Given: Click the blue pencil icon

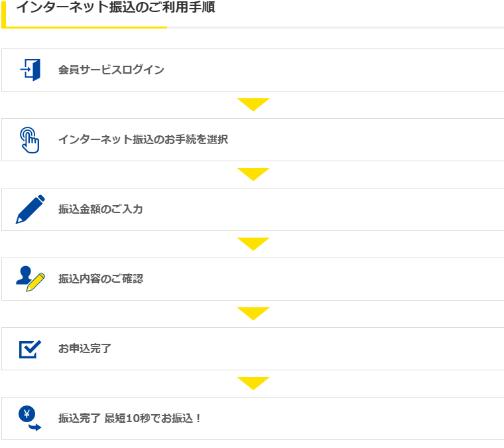Looking at the screenshot, I should (x=31, y=209).
